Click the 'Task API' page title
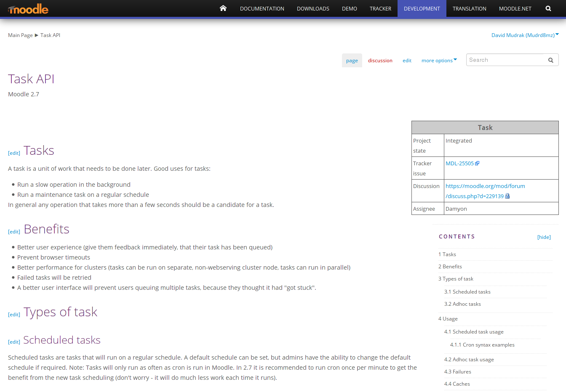The width and height of the screenshot is (566, 392). pos(31,79)
